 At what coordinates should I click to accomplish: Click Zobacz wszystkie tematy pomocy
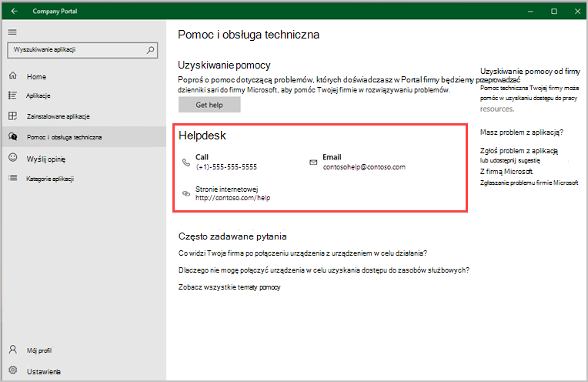(229, 287)
